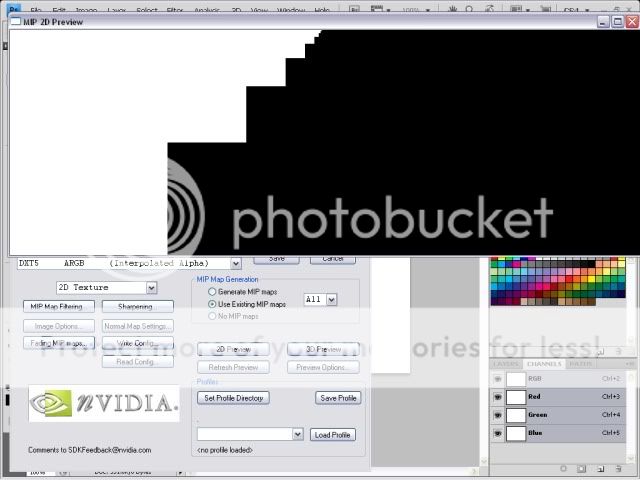Create new swatch icon in the Swatches panel
The width and height of the screenshot is (640, 480).
600,351
